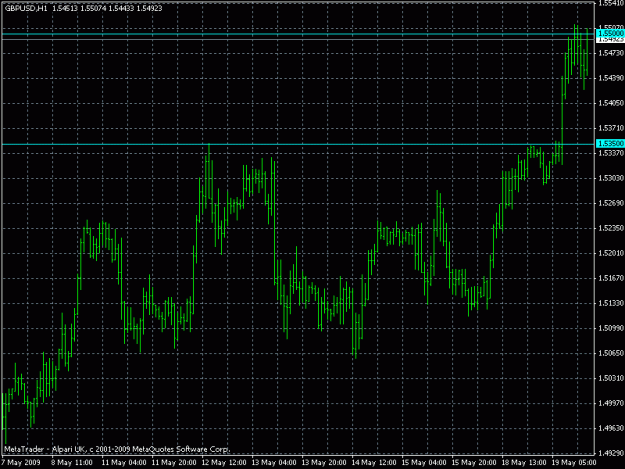Click the close price value 1.54923 in header

pos(149,8)
